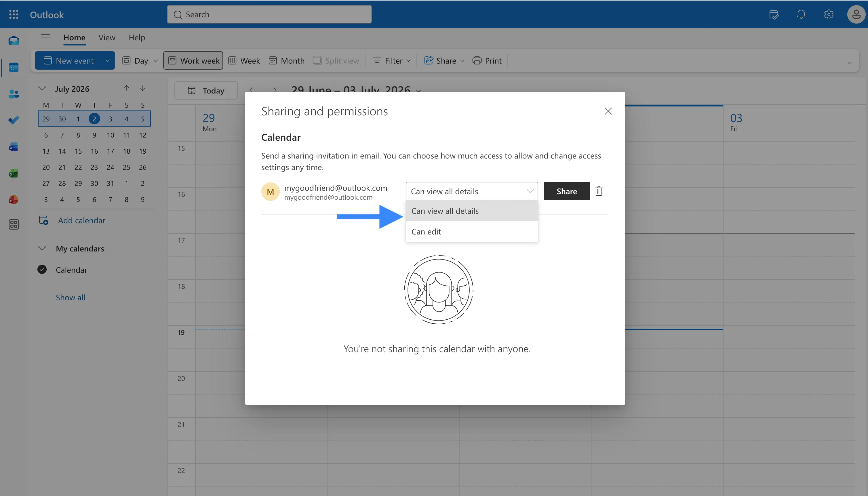The width and height of the screenshot is (868, 496).
Task: Click the Add calendar link
Action: coord(81,220)
